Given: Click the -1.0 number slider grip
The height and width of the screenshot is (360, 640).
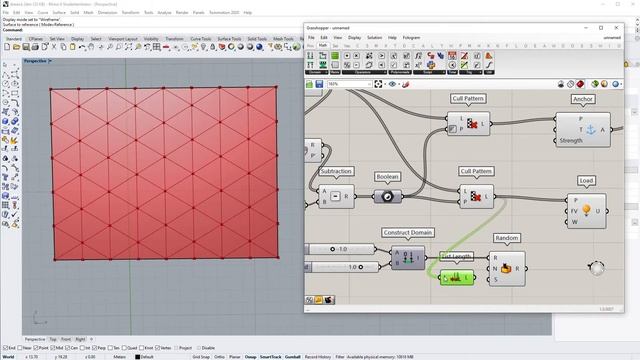Looking at the screenshot, I should coord(332,249).
